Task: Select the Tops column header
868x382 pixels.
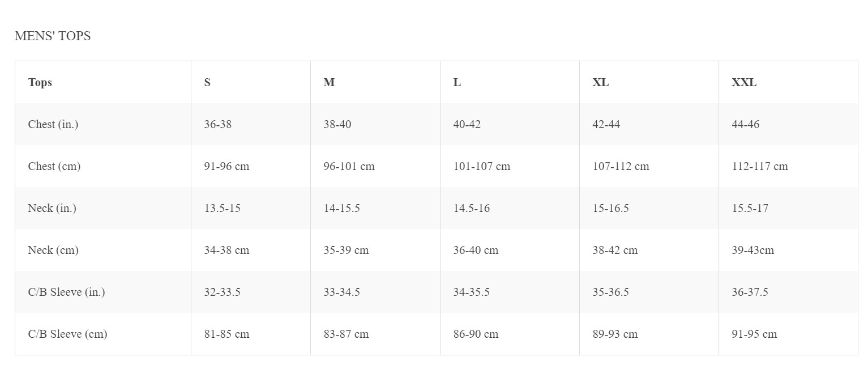Action: (x=40, y=82)
